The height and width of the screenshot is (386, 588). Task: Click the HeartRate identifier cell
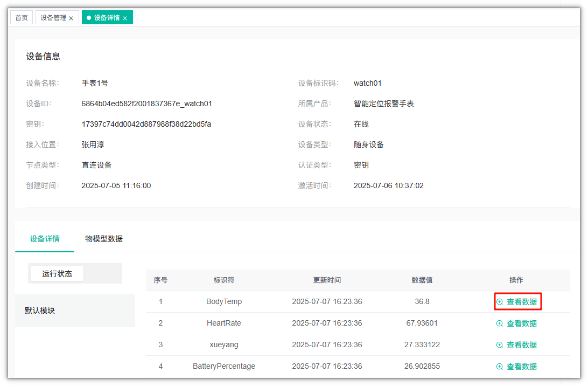point(224,323)
